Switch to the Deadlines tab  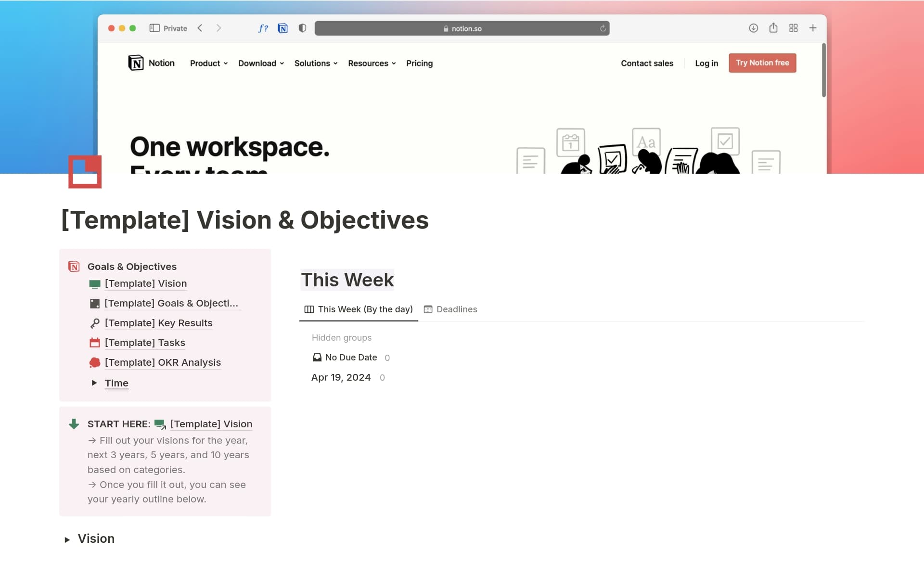click(x=450, y=309)
